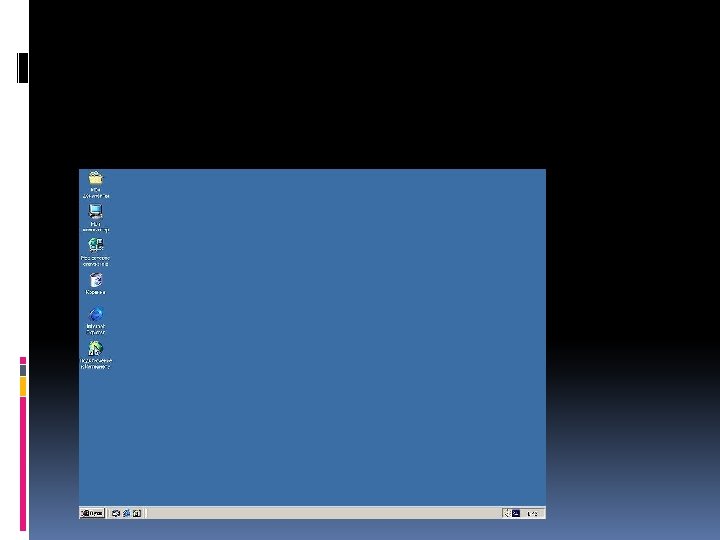Click the first Quick Launch icon
Image resolution: width=720 pixels, height=540 pixels.
click(116, 513)
